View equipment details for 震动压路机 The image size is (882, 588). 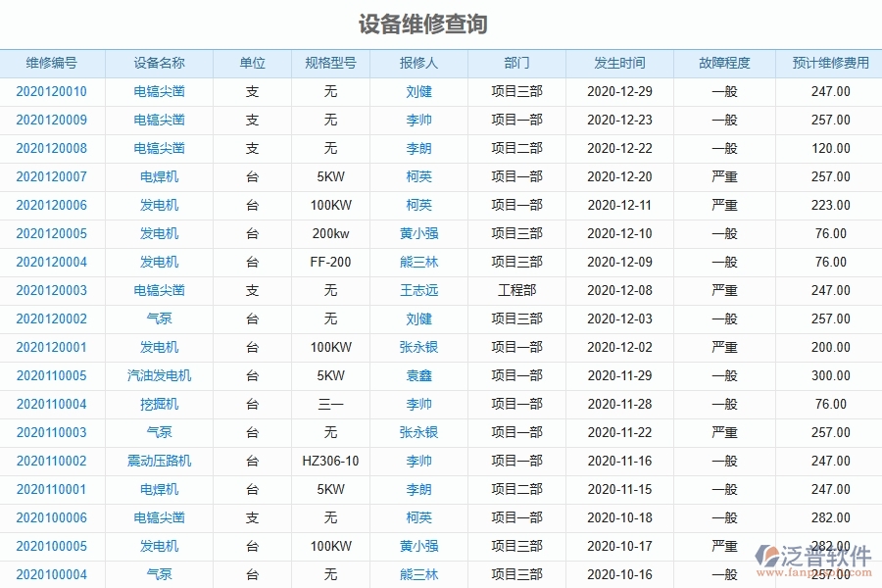[157, 461]
